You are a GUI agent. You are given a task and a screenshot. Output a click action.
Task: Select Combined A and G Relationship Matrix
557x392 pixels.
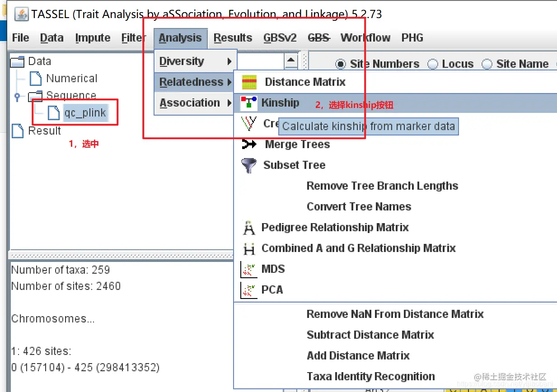[x=395, y=248]
